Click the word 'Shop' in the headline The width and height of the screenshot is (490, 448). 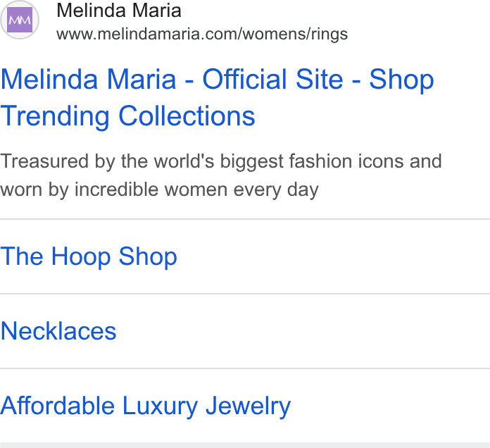tap(401, 80)
